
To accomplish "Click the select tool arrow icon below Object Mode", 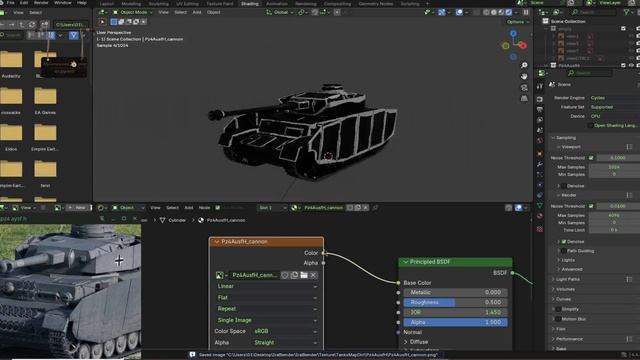I will [x=102, y=22].
